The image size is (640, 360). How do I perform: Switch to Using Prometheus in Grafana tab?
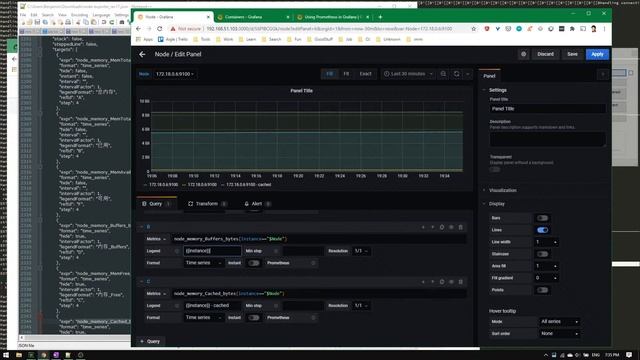tap(333, 17)
